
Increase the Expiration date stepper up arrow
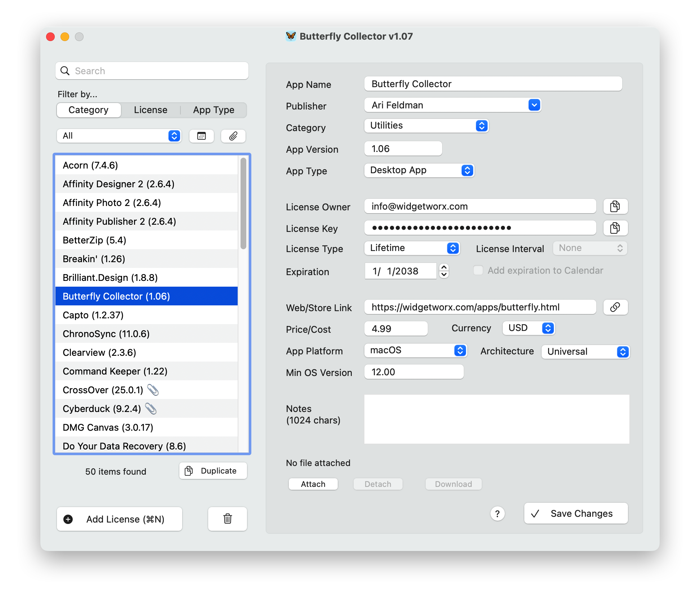(x=444, y=267)
